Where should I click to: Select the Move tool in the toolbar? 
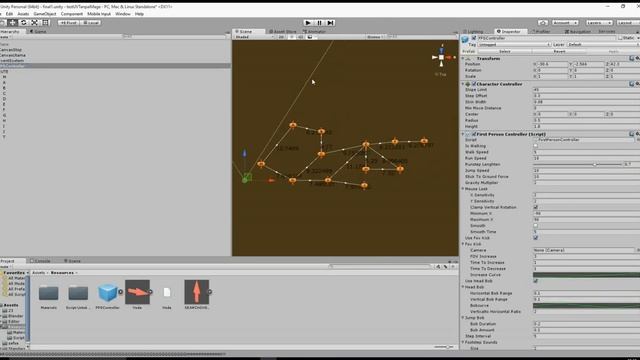tap(13, 23)
